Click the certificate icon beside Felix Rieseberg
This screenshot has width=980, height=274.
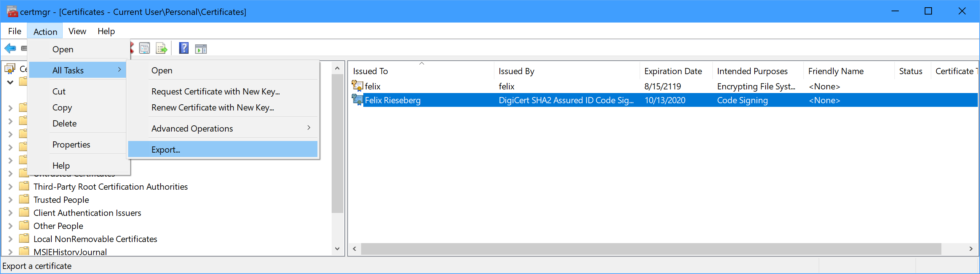tap(357, 100)
